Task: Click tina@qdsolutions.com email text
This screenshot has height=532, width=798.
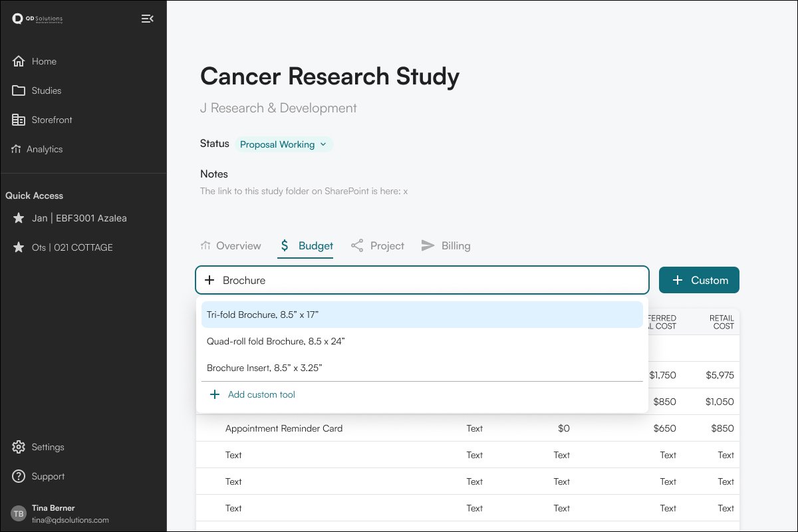Action: point(70,520)
